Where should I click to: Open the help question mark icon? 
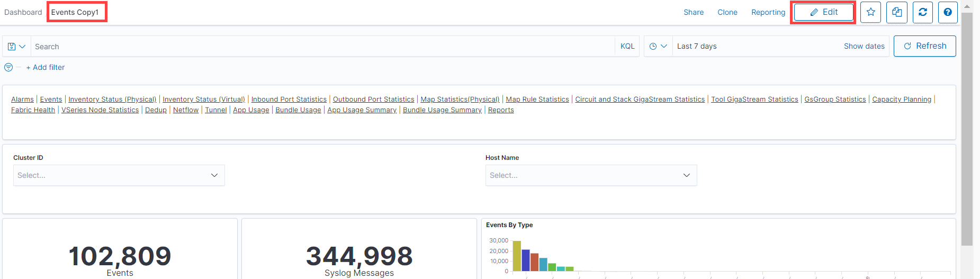coord(948,12)
